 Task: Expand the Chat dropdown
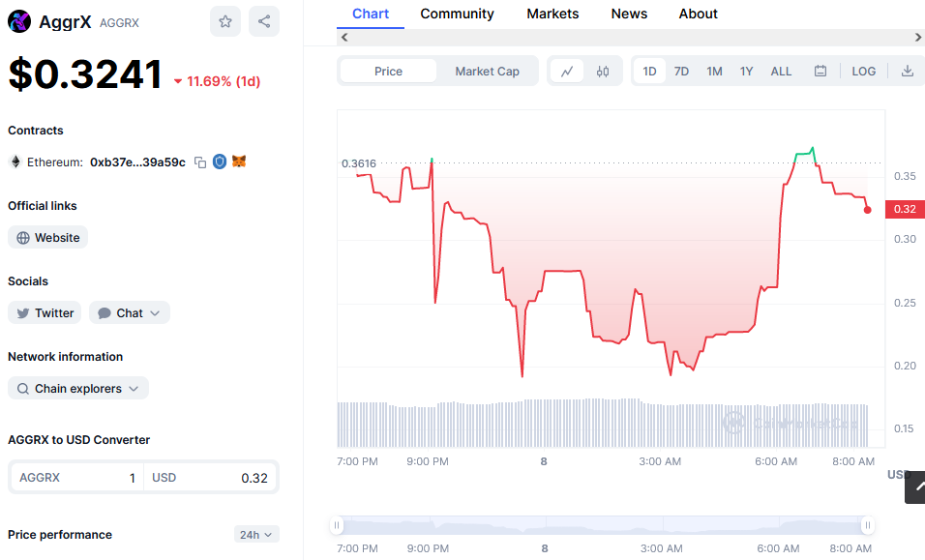(x=130, y=313)
